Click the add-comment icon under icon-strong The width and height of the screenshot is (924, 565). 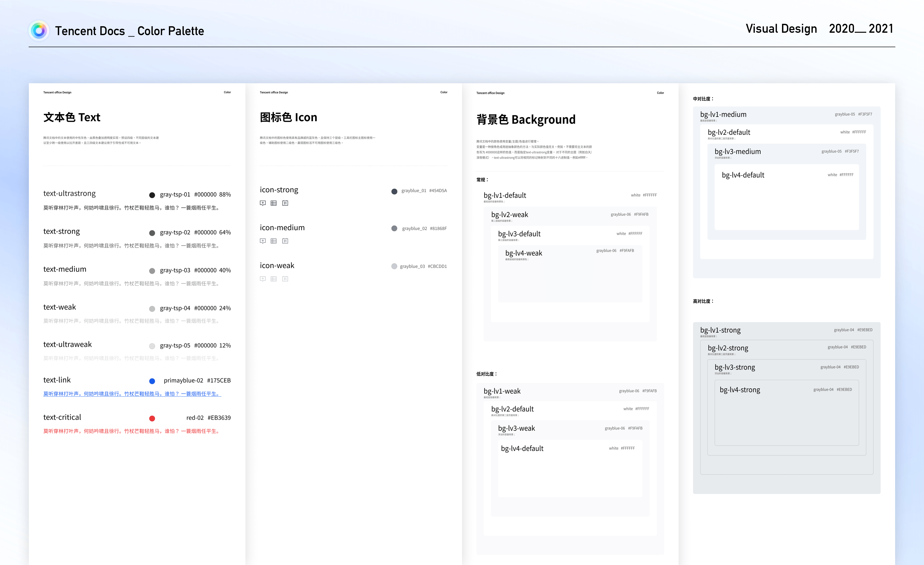coord(263,203)
